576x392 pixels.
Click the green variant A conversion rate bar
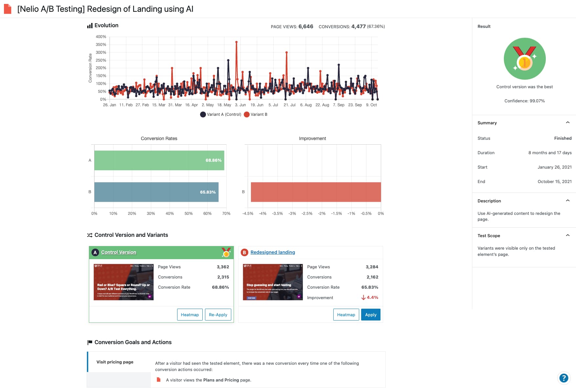click(159, 160)
